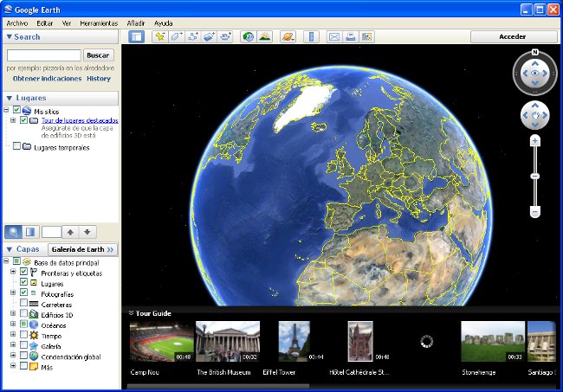Open the Camp Nou tour thumbnail
The image size is (563, 392).
162,341
